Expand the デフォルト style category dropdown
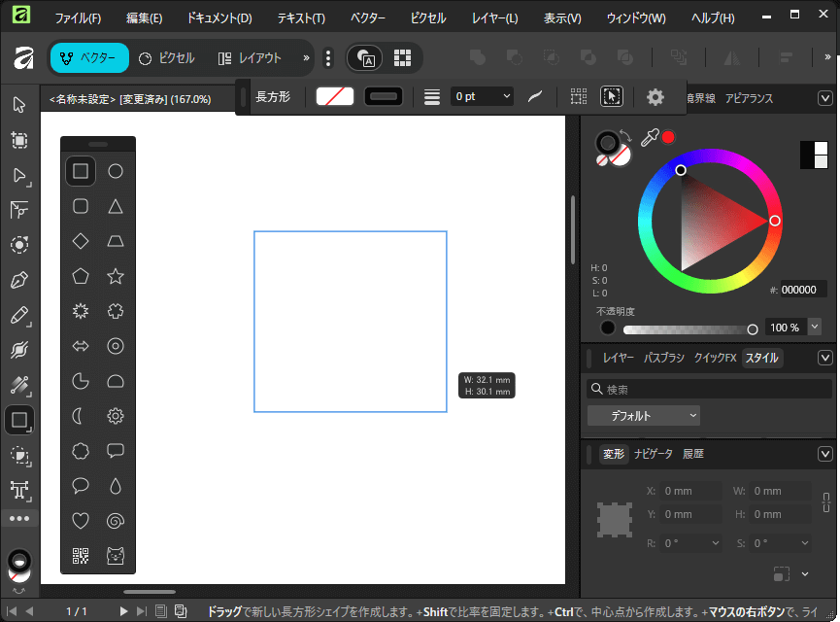Screen dimensions: 840x622 [x=643, y=416]
